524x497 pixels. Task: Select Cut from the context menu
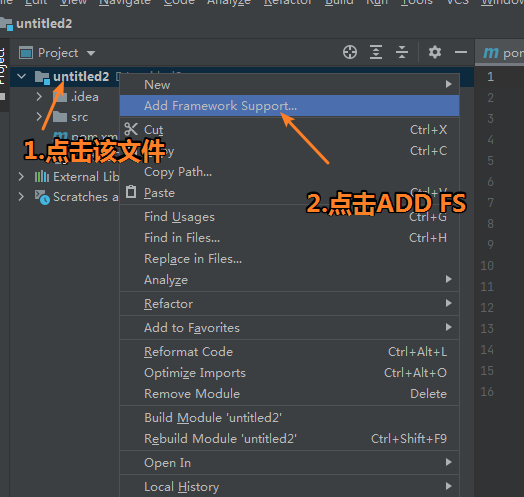coord(289,130)
